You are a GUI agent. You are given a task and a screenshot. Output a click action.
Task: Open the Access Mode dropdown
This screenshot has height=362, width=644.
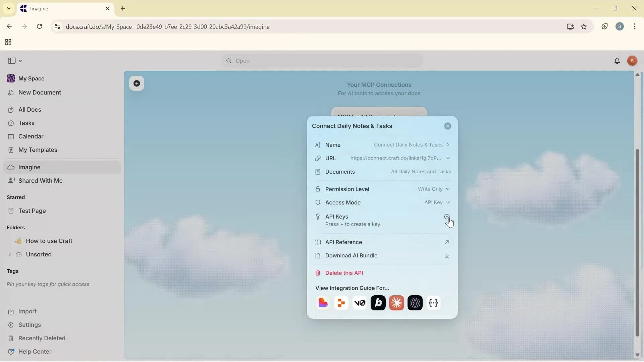(436, 202)
